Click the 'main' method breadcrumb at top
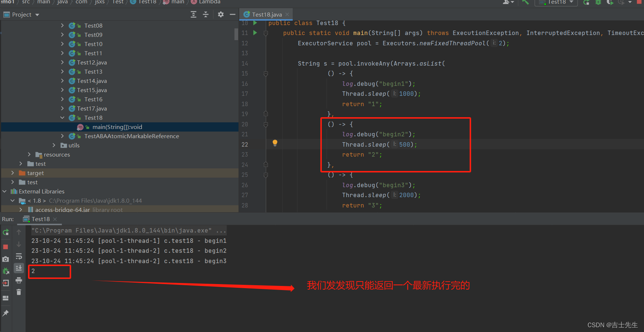This screenshot has width=644, height=332. [x=178, y=2]
